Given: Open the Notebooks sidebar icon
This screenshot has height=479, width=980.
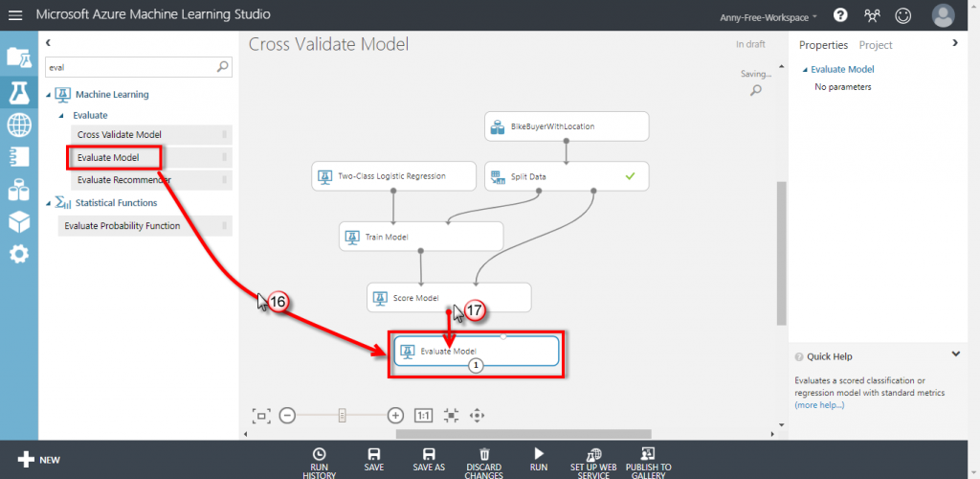Looking at the screenshot, I should coord(19,157).
